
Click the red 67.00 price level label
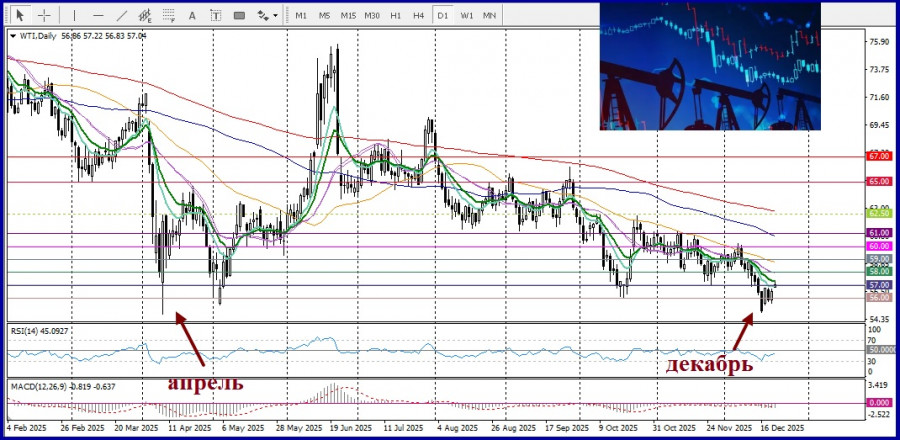click(x=878, y=157)
